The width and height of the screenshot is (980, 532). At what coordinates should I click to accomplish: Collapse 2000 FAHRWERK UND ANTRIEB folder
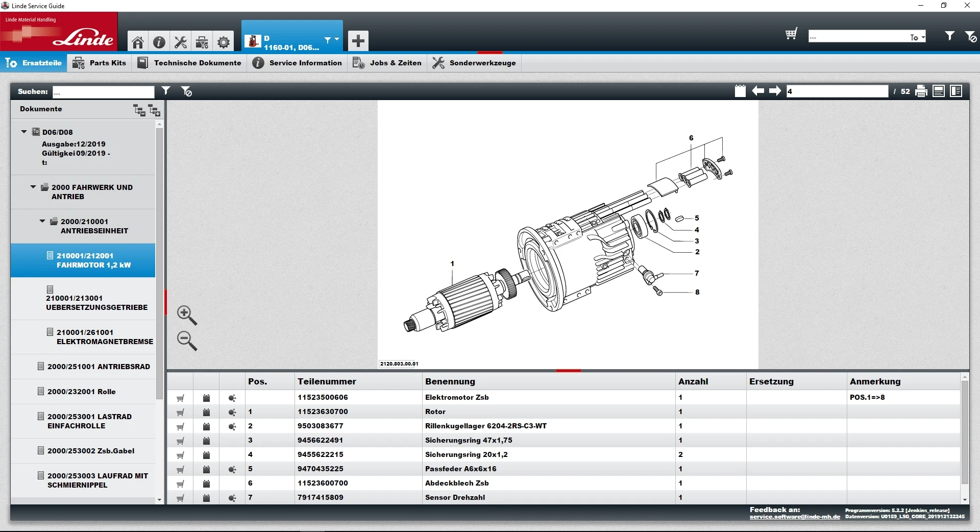[x=33, y=187]
